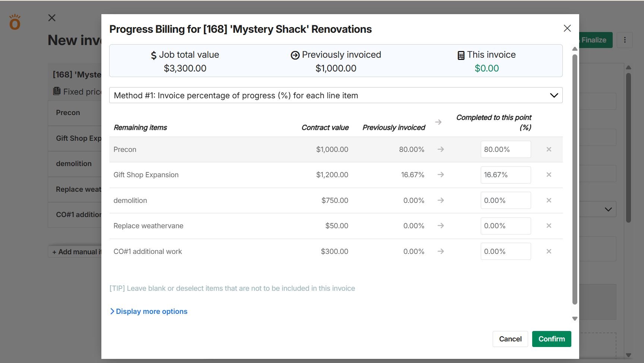Click the Contract value column header
Screen dimensions: 644x363
click(x=325, y=127)
